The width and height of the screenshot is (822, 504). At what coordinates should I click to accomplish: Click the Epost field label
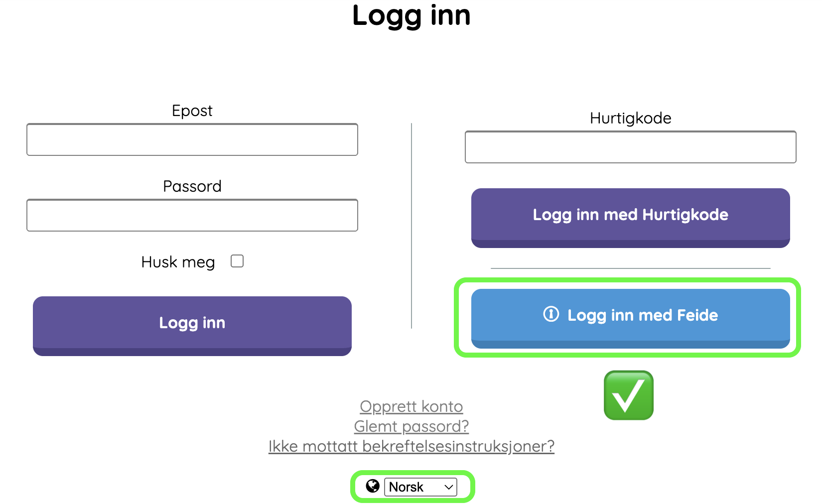(192, 111)
